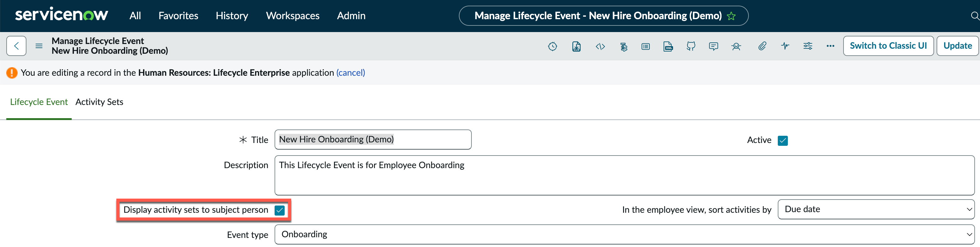Go back with the left chevron button
The height and width of the screenshot is (247, 980).
pyautogui.click(x=16, y=46)
